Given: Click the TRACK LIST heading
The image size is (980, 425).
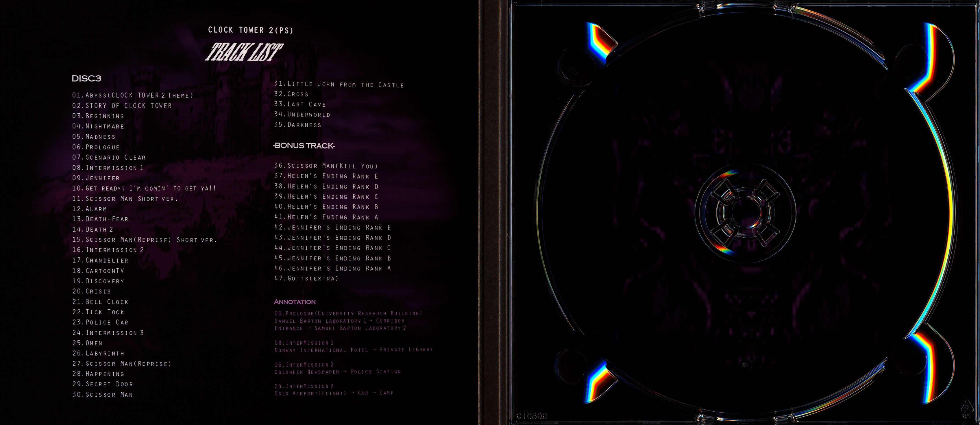Looking at the screenshot, I should coord(244,53).
